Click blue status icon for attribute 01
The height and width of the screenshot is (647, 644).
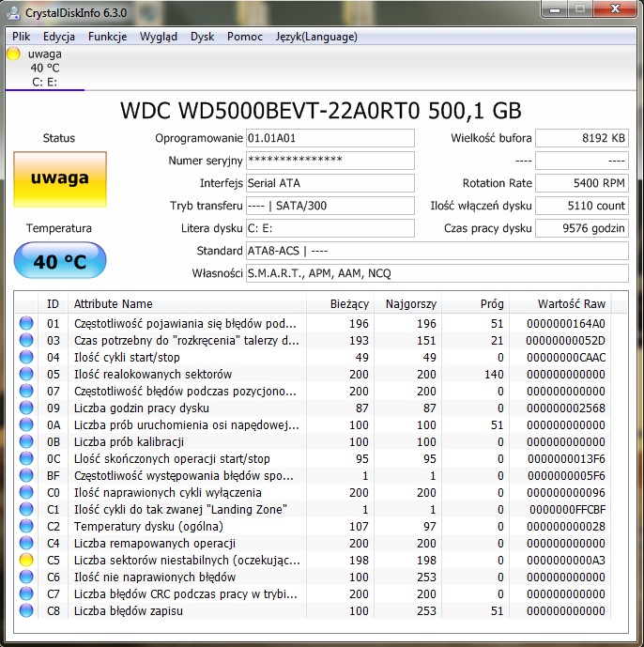coord(26,323)
